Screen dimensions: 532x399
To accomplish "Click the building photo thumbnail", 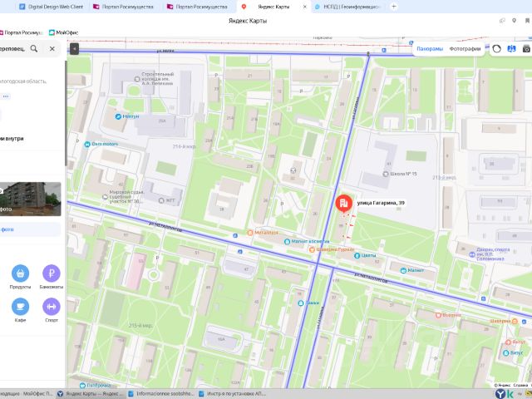I will 31,199.
